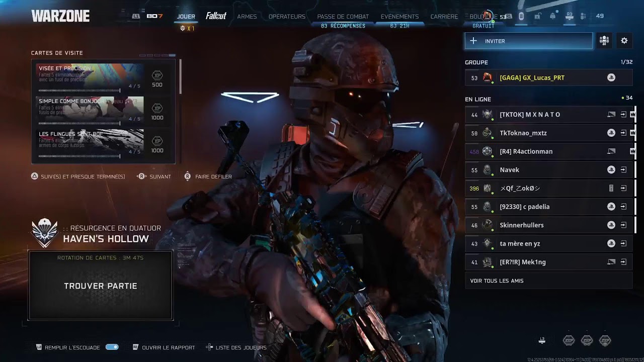Click the INVITER button

pos(529,41)
